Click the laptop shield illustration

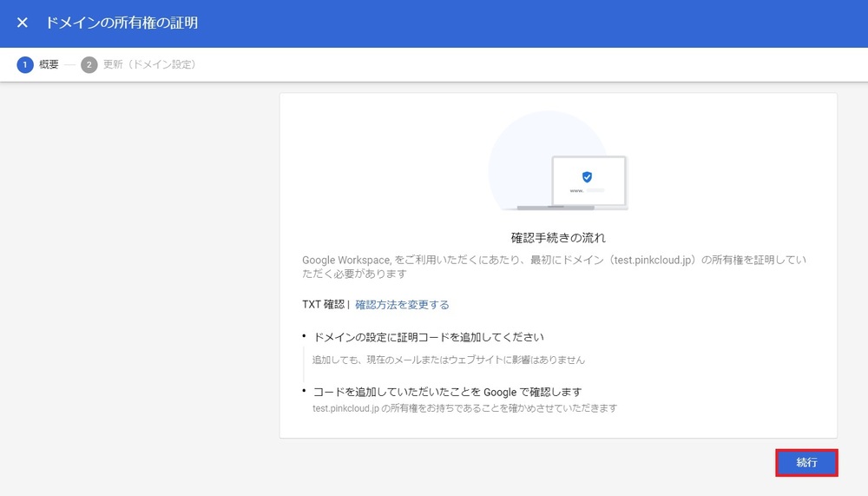click(x=558, y=162)
